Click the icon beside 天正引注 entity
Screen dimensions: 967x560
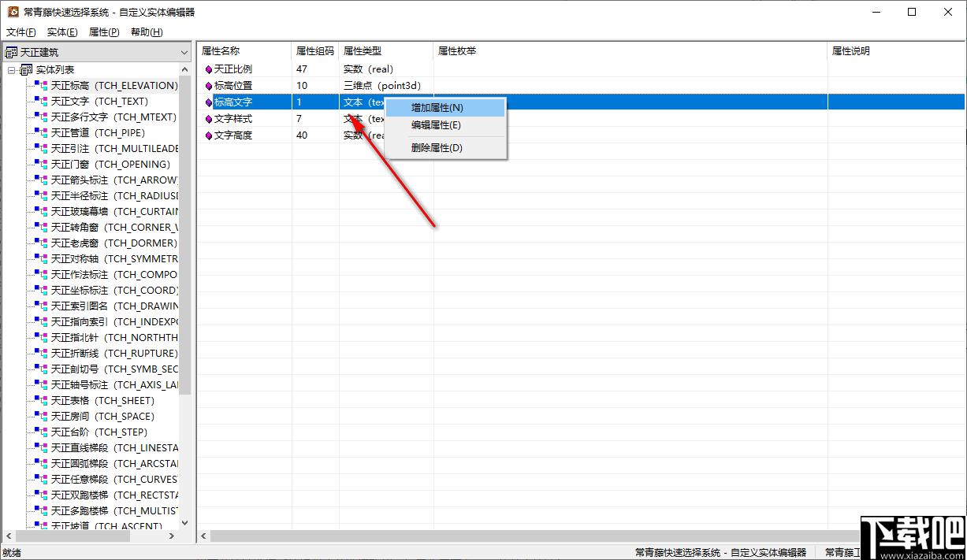pos(41,148)
